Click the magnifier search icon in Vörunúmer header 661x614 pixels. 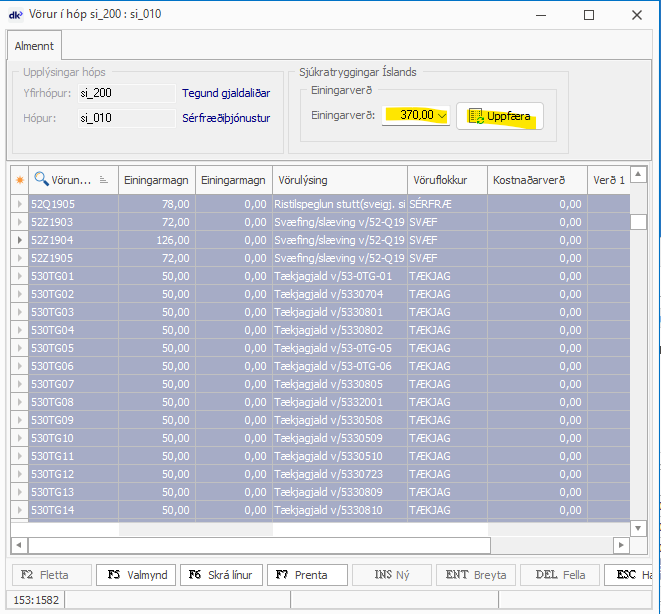(41, 180)
